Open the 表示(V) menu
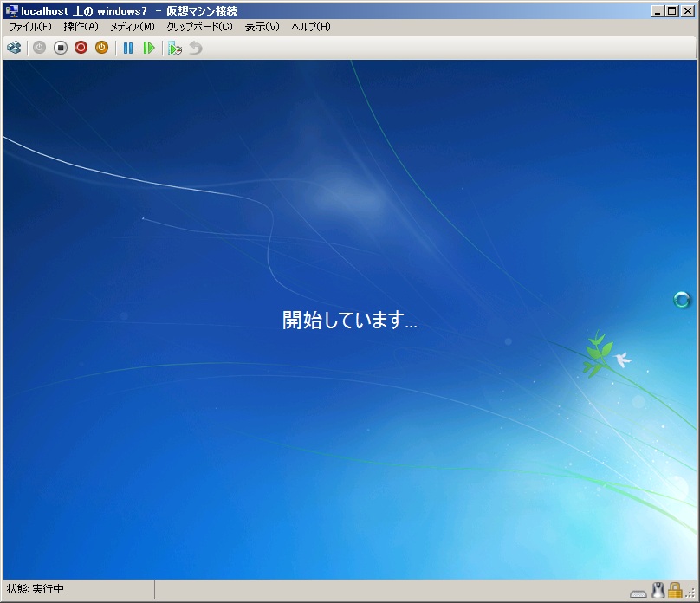 (262, 27)
